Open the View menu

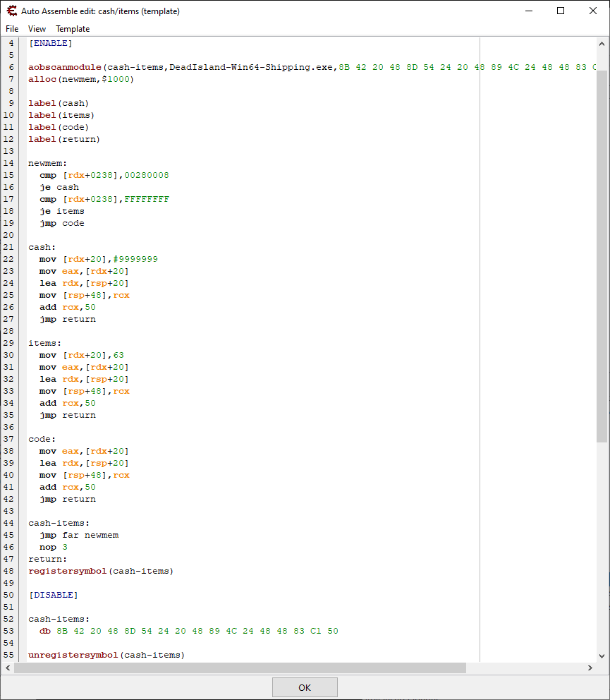click(x=37, y=29)
